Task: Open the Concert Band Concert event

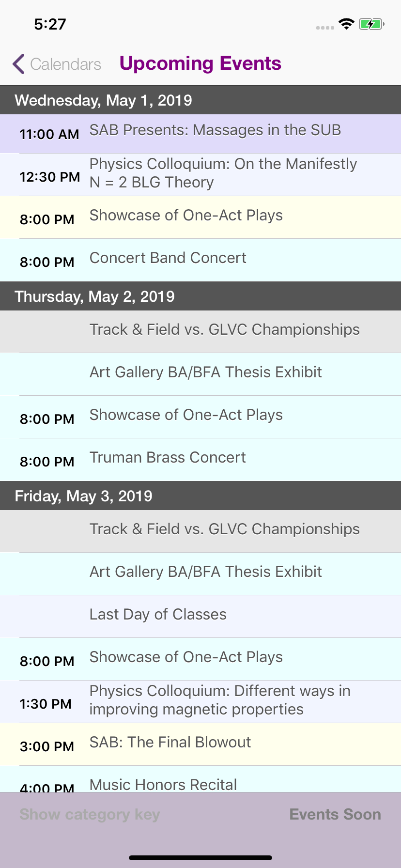Action: [168, 259]
